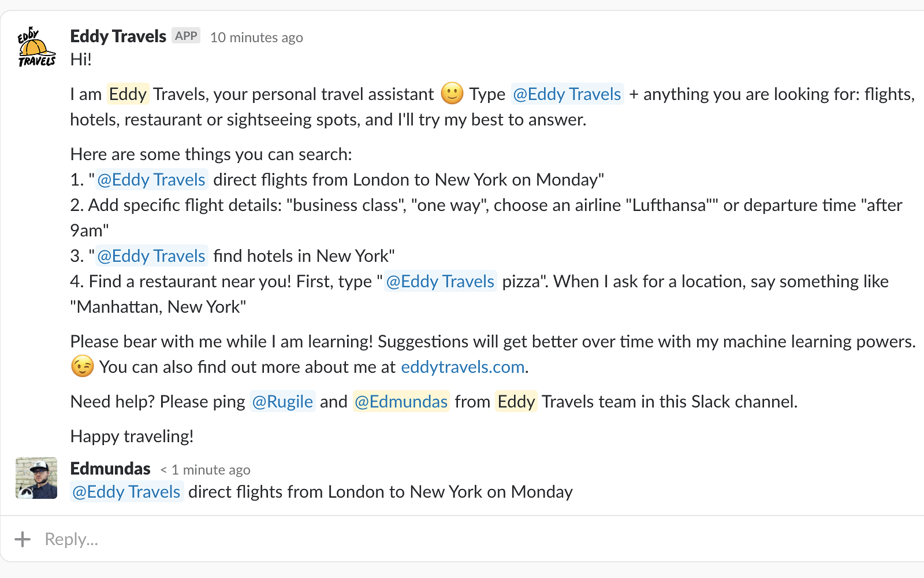
Task: Click @Eddy Travels in the hotels example
Action: click(151, 255)
